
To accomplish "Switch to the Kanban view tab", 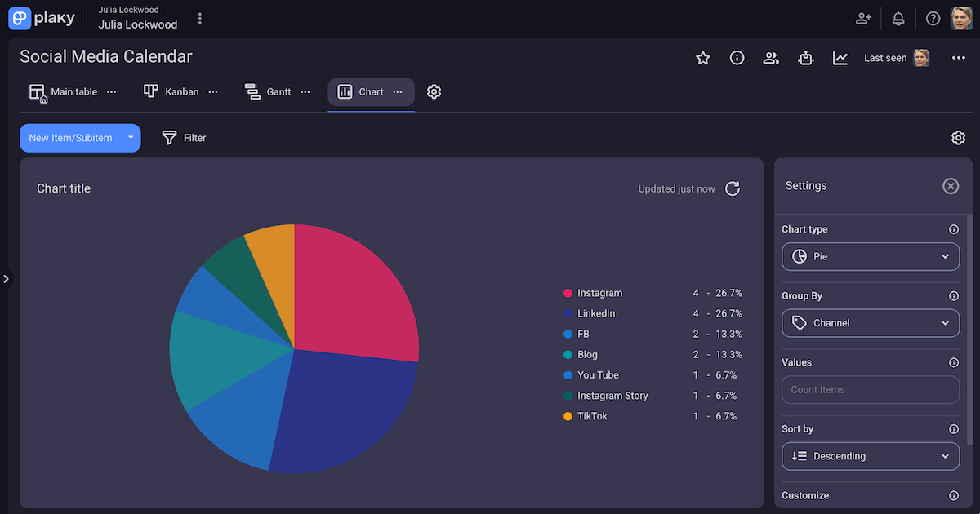I will coord(171,91).
